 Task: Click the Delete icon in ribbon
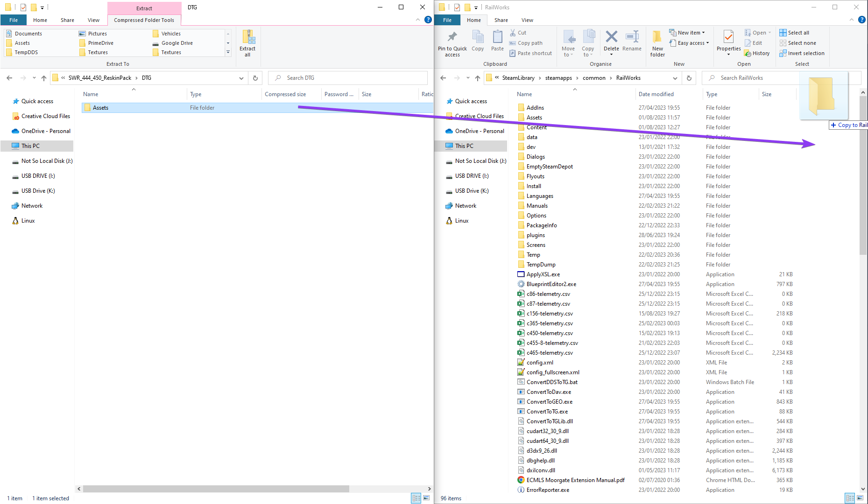[x=611, y=41]
